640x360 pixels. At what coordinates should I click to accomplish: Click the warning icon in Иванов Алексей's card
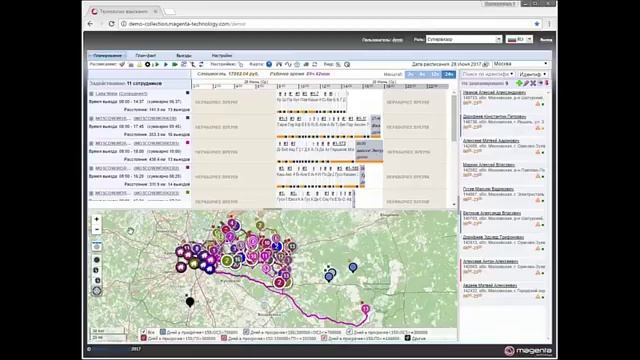[x=538, y=104]
